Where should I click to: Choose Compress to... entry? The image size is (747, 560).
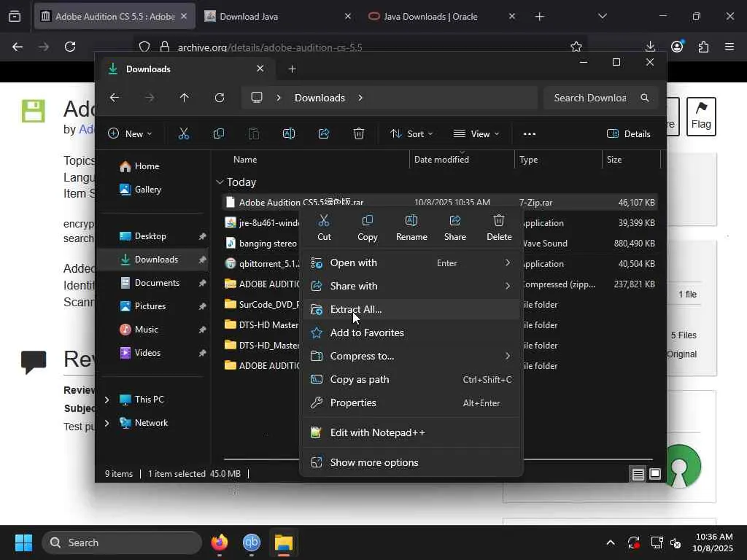pyautogui.click(x=411, y=356)
